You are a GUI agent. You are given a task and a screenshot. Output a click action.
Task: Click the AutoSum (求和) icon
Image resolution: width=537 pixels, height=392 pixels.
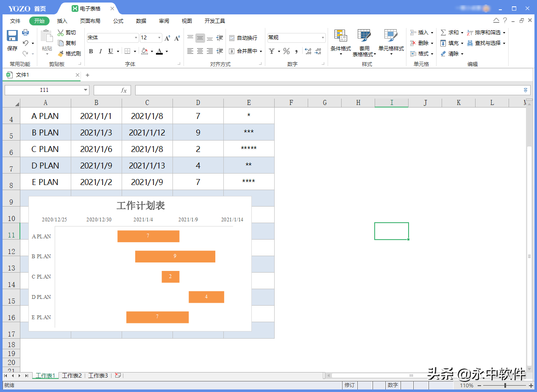click(443, 33)
